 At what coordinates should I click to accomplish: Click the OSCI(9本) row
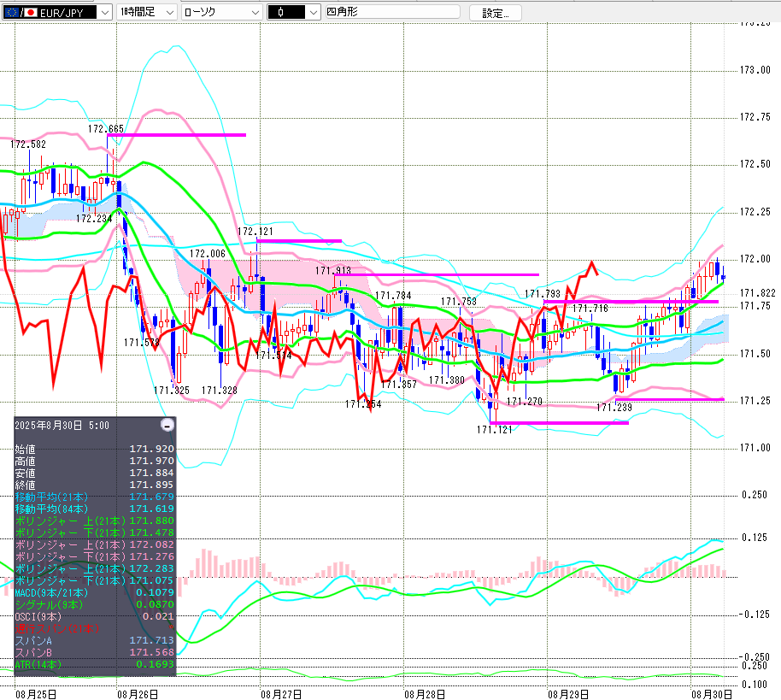95,616
